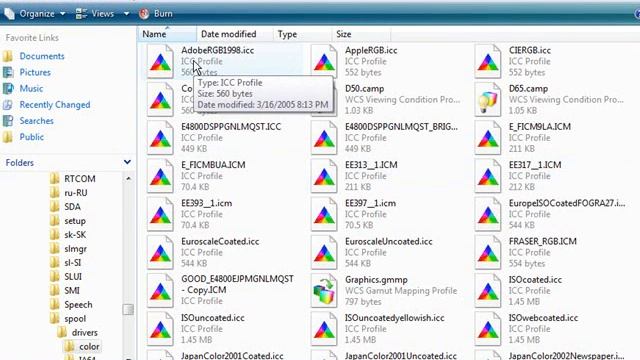Select EuroscaleUncoated.icc file icon
Image resolution: width=640 pixels, height=360 pixels.
324,252
